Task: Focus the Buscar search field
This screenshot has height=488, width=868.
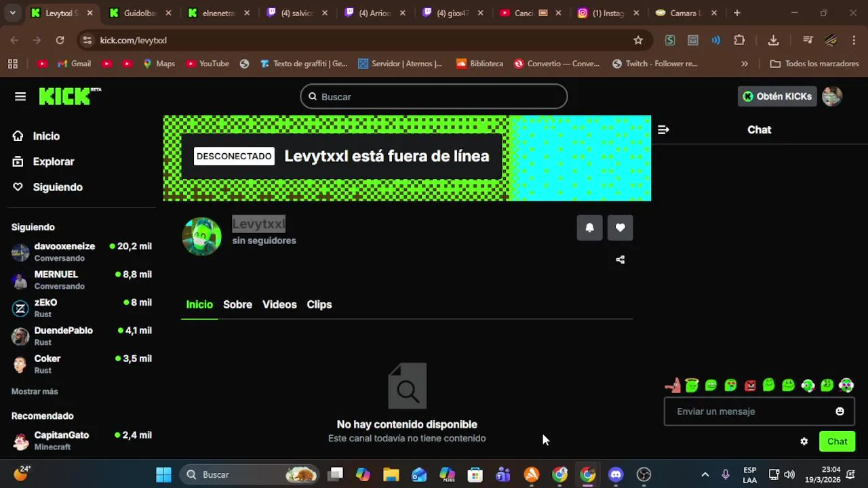Action: [434, 97]
